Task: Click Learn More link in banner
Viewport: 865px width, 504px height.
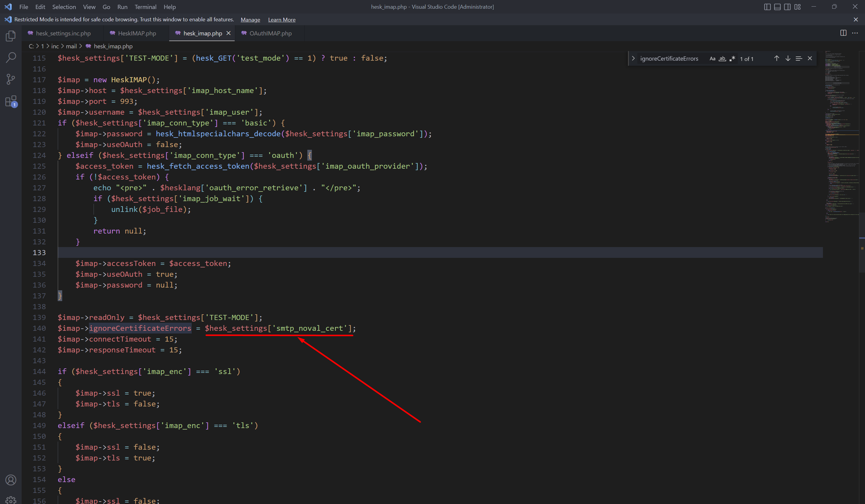Action: pos(282,20)
